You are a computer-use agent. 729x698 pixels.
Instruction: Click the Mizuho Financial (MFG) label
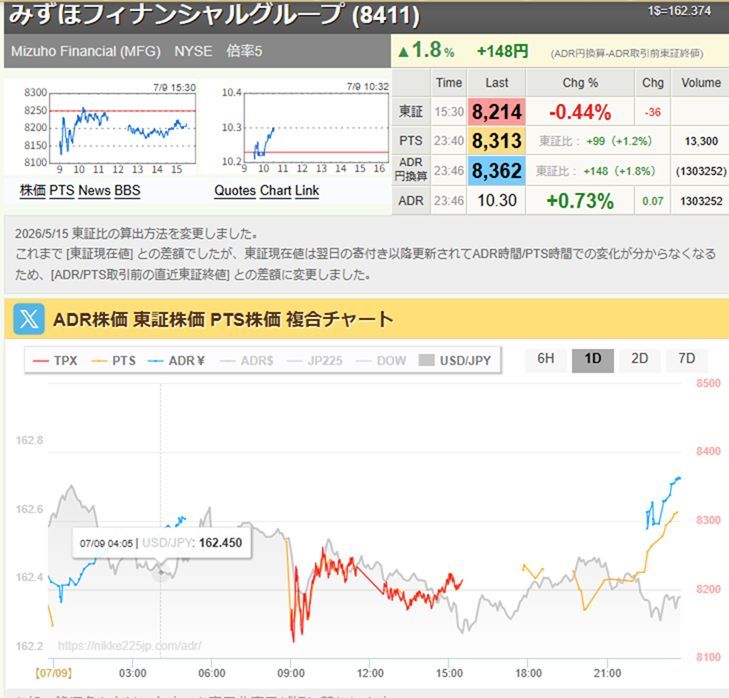86,51
